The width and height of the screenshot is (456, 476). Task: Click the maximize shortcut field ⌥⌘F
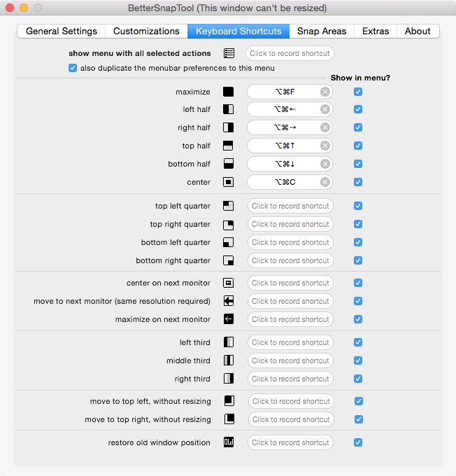pos(290,92)
